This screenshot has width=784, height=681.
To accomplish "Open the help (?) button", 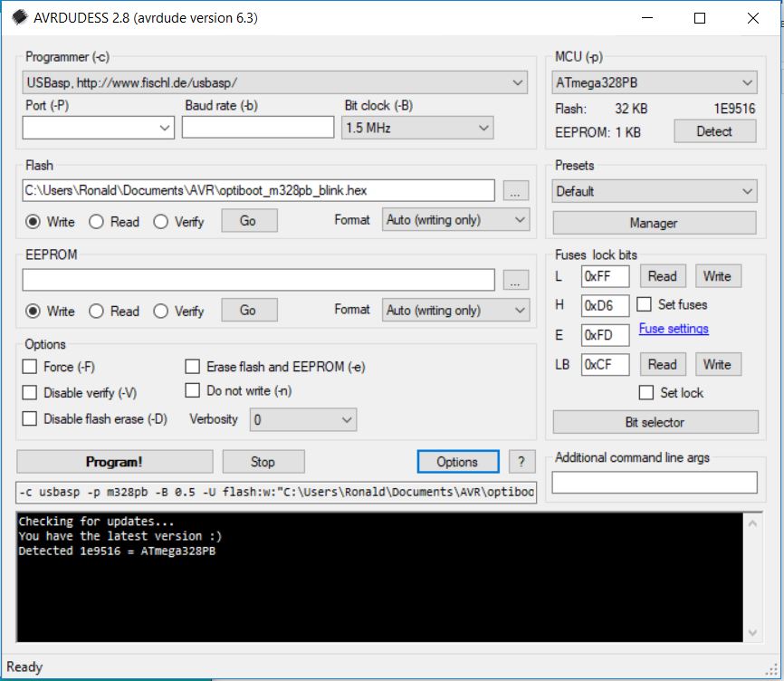I will 521,462.
